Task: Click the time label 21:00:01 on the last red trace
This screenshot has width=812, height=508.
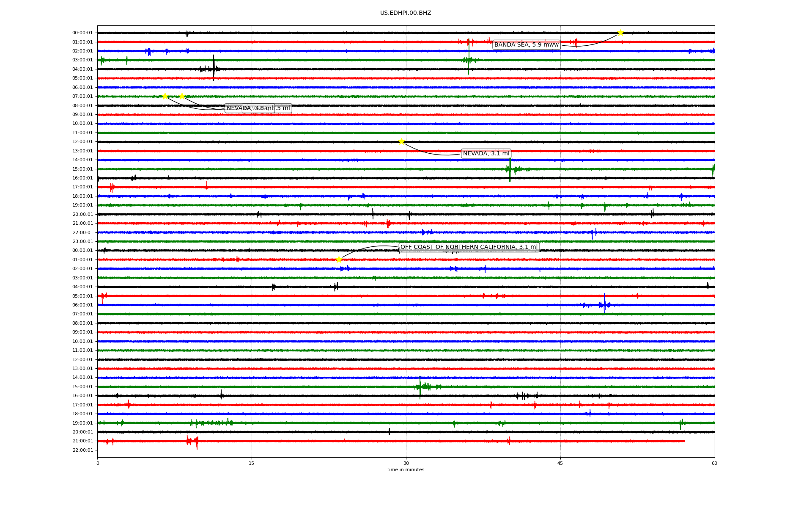Action: point(82,441)
